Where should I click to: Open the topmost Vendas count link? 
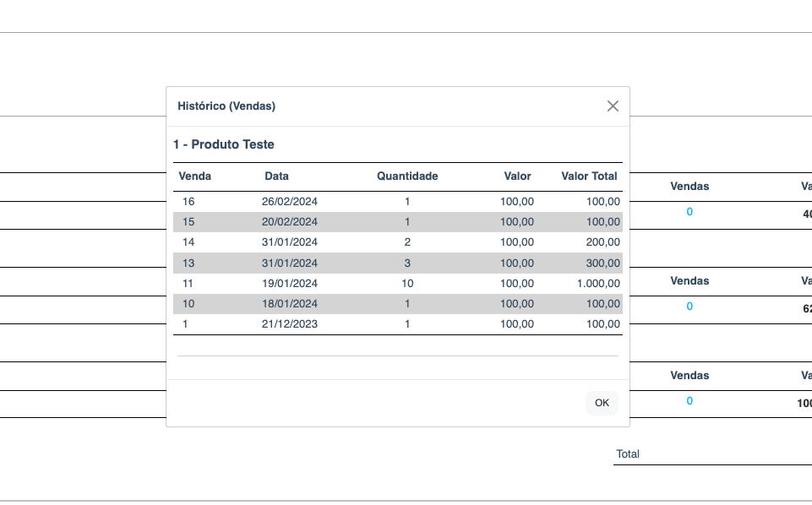pos(689,212)
